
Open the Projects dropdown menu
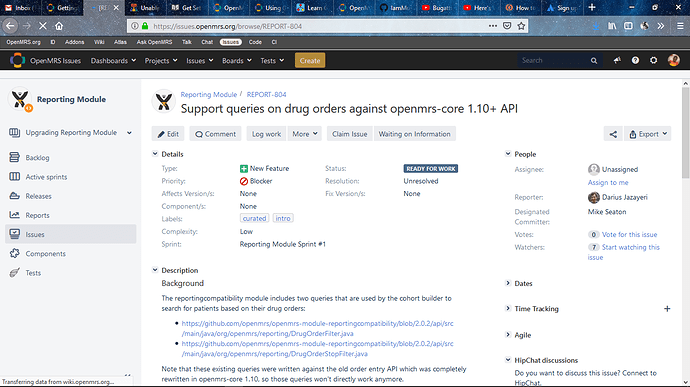(161, 61)
